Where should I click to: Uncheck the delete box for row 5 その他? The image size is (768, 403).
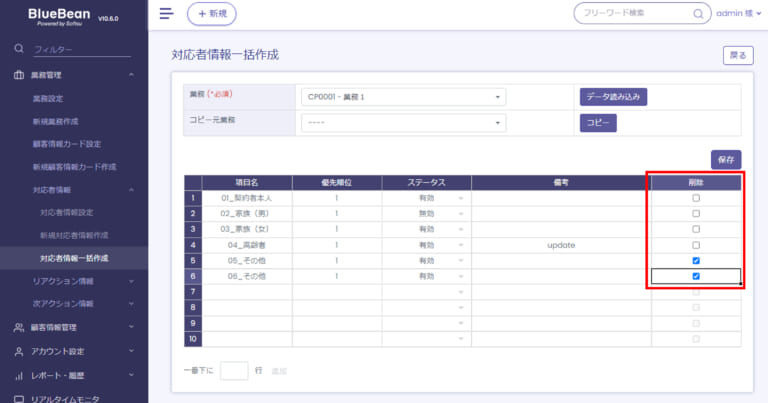coord(696,261)
